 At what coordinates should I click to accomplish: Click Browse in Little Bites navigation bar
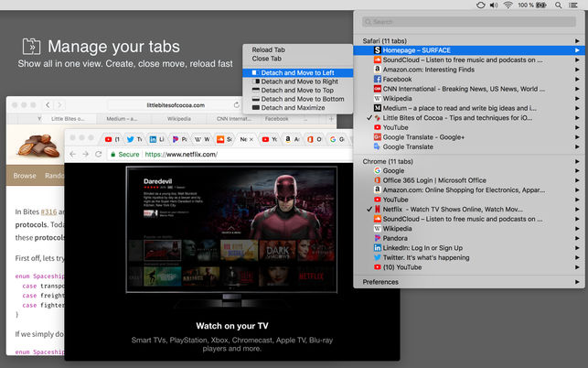click(x=25, y=176)
